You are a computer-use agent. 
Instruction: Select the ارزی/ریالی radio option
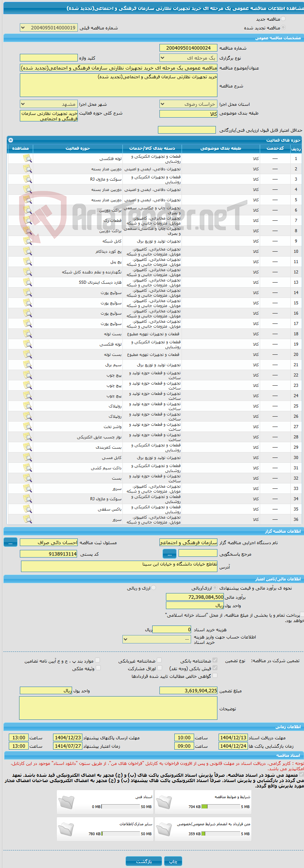[x=215, y=588]
